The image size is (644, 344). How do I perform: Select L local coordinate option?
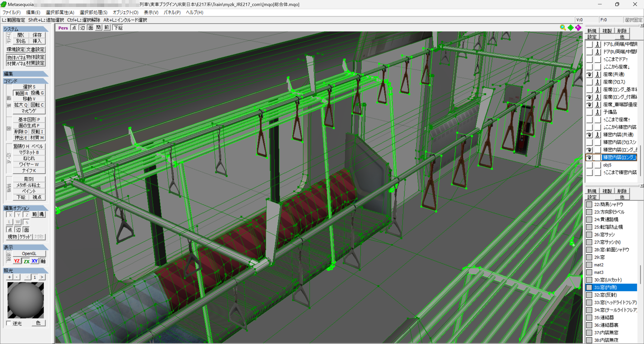tap(10, 222)
